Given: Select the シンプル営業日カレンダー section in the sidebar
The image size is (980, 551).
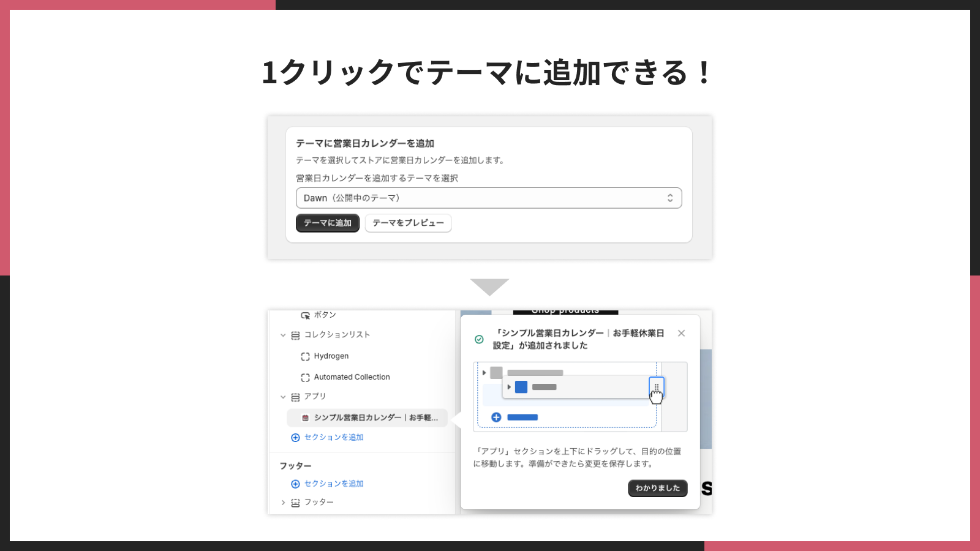Looking at the screenshot, I should [x=367, y=418].
